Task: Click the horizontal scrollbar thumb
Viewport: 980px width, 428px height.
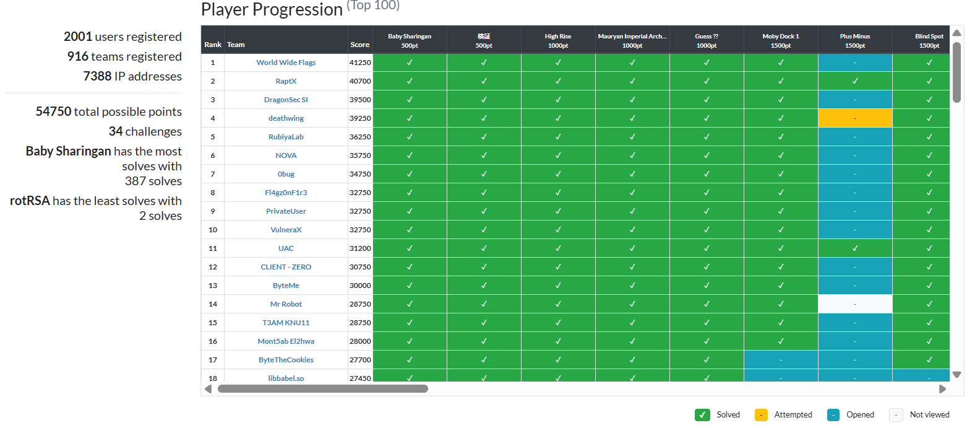Action: [x=322, y=389]
